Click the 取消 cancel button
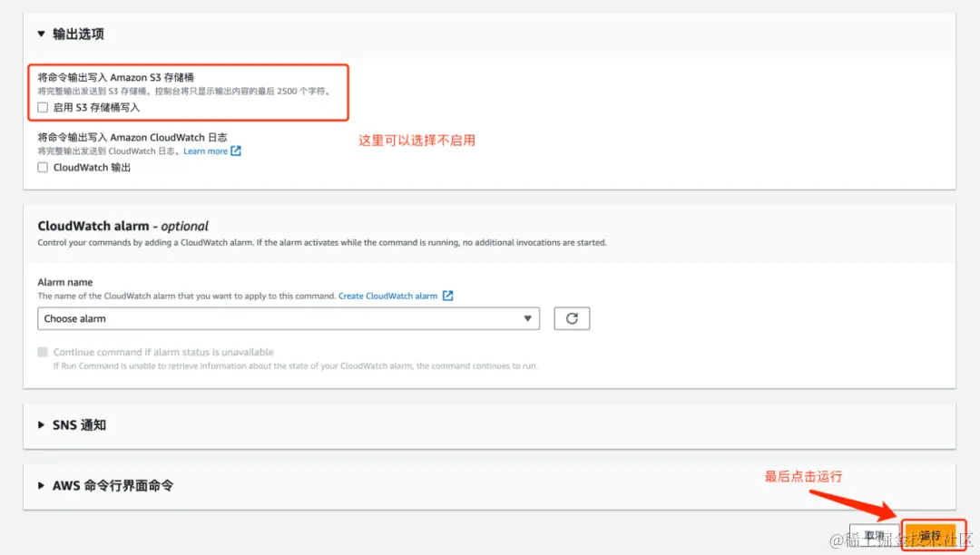 tap(875, 536)
